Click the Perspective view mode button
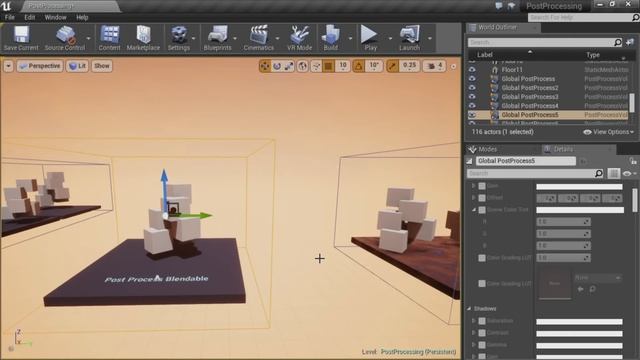Viewport: 640px width, 360px height. coord(40,66)
